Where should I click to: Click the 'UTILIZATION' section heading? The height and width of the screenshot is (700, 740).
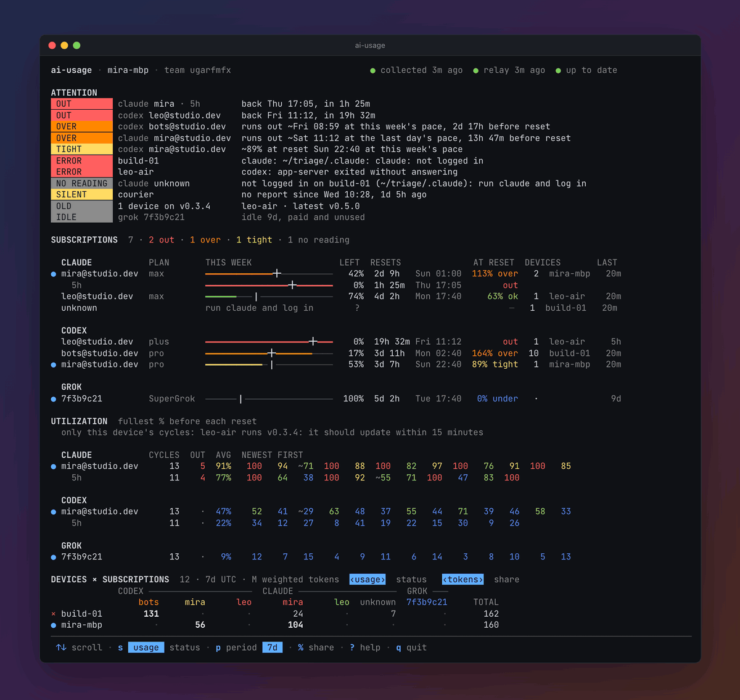[80, 422]
